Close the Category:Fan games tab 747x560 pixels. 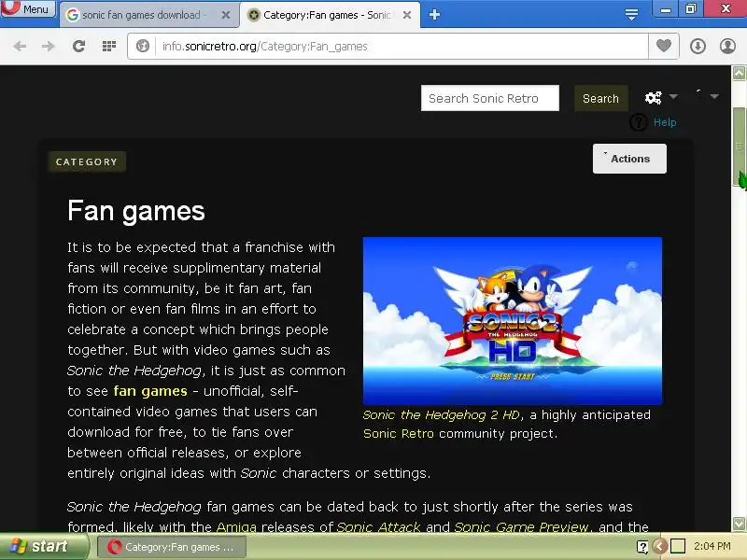[x=407, y=15]
